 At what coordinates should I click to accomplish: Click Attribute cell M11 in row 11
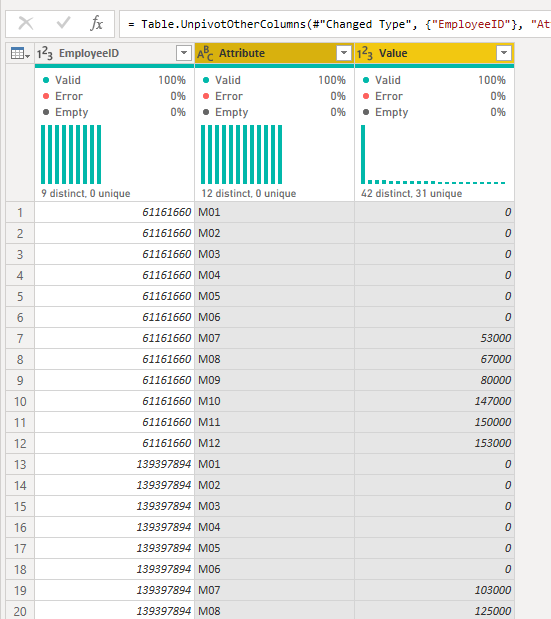pyautogui.click(x=274, y=422)
